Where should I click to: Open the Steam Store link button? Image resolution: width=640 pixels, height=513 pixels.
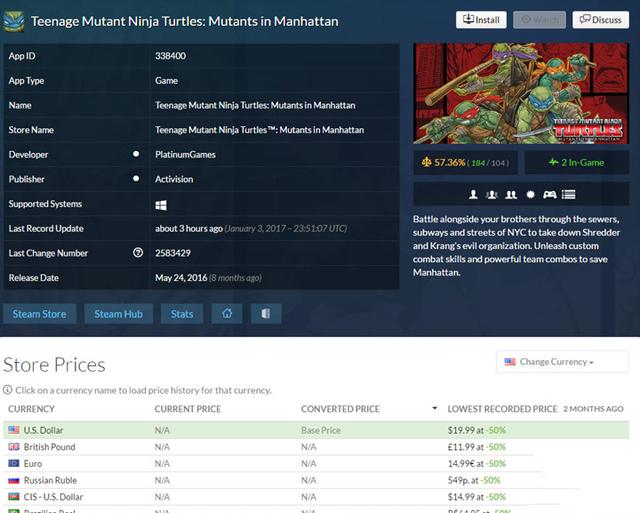39,314
